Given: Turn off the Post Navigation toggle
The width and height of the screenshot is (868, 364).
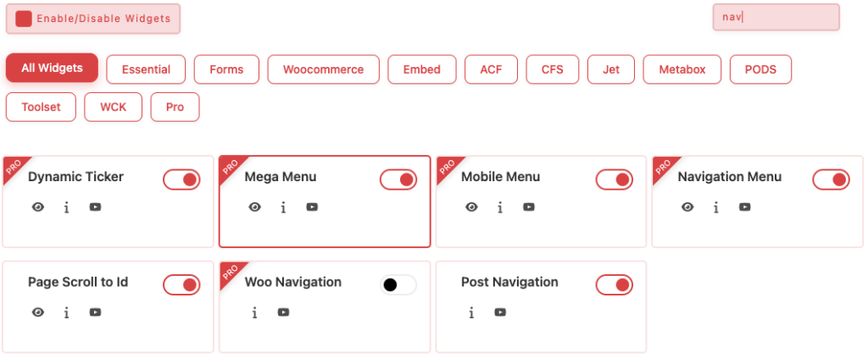Looking at the screenshot, I should (x=615, y=285).
